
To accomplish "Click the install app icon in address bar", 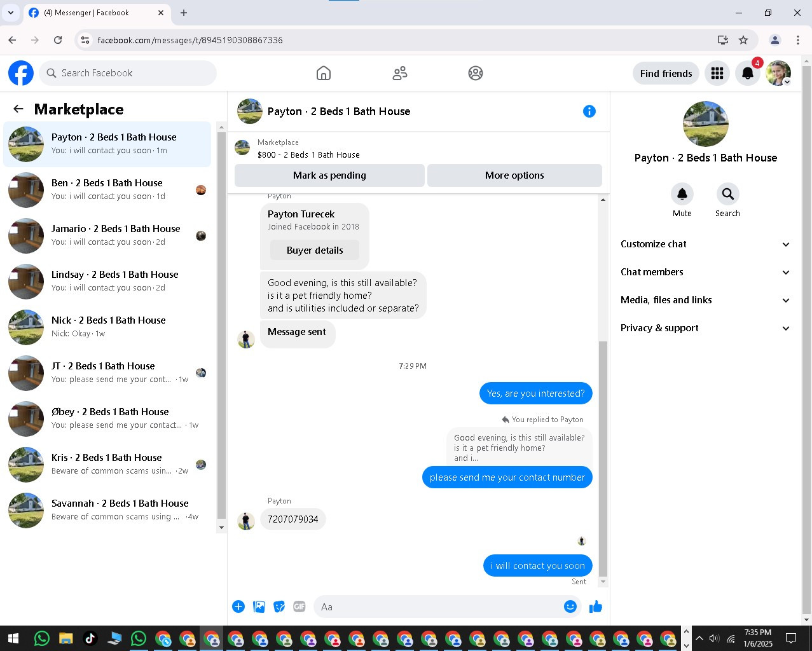I will point(722,40).
